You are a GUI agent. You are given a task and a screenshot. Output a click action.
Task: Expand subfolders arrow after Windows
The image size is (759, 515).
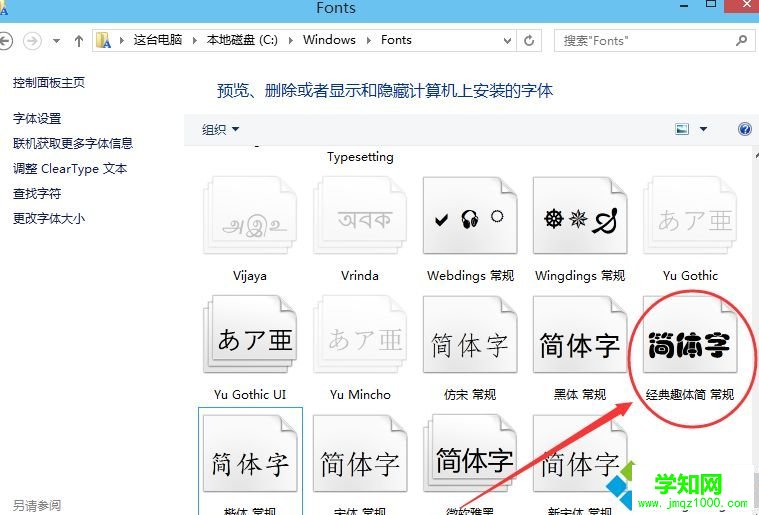[368, 41]
